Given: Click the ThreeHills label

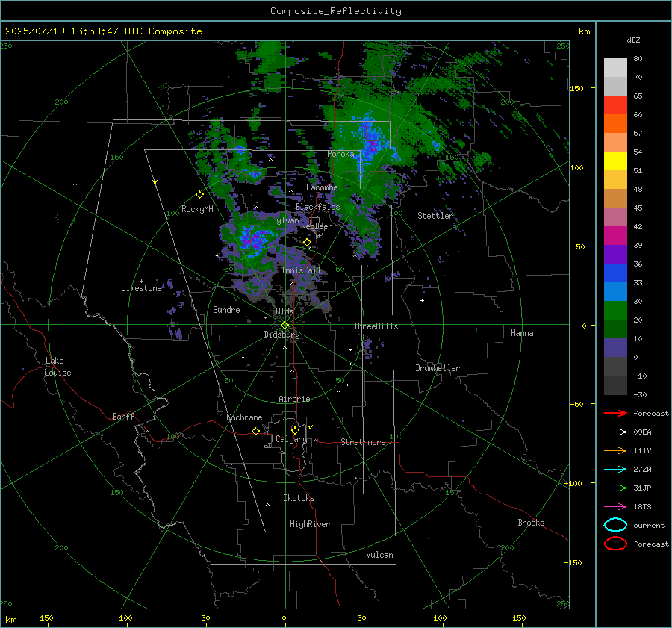Looking at the screenshot, I should [x=376, y=326].
